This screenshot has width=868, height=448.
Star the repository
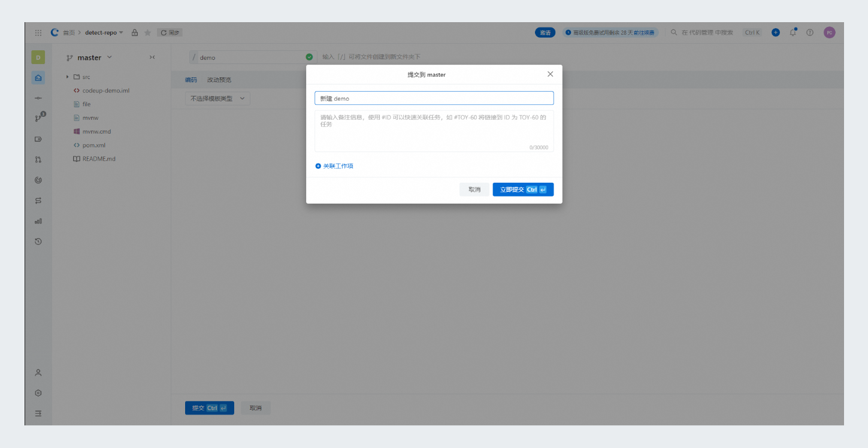click(x=147, y=32)
